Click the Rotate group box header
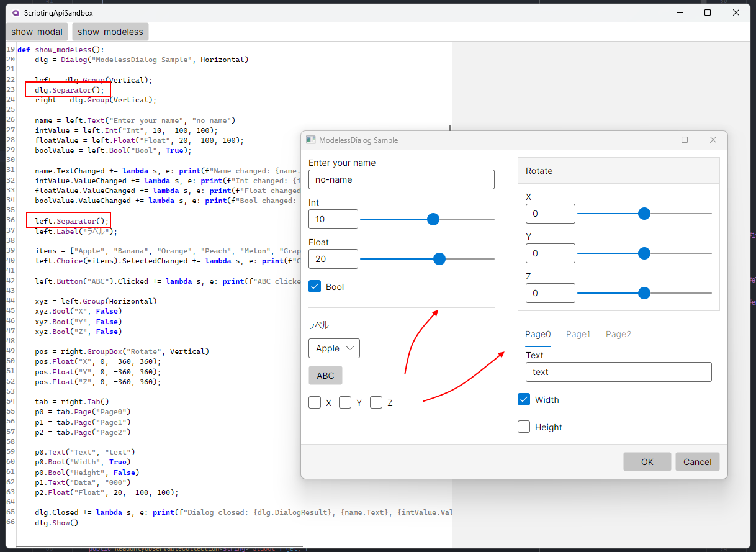The image size is (756, 552). tap(619, 171)
